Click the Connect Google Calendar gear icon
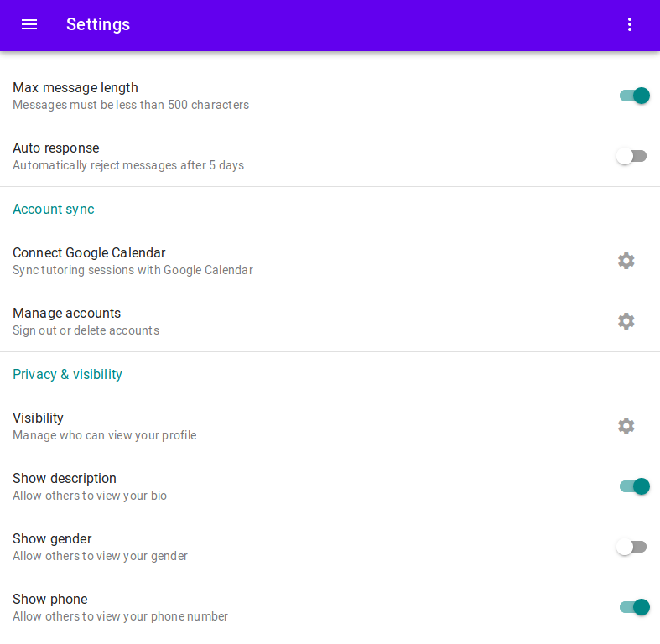The image size is (660, 644). (x=626, y=261)
